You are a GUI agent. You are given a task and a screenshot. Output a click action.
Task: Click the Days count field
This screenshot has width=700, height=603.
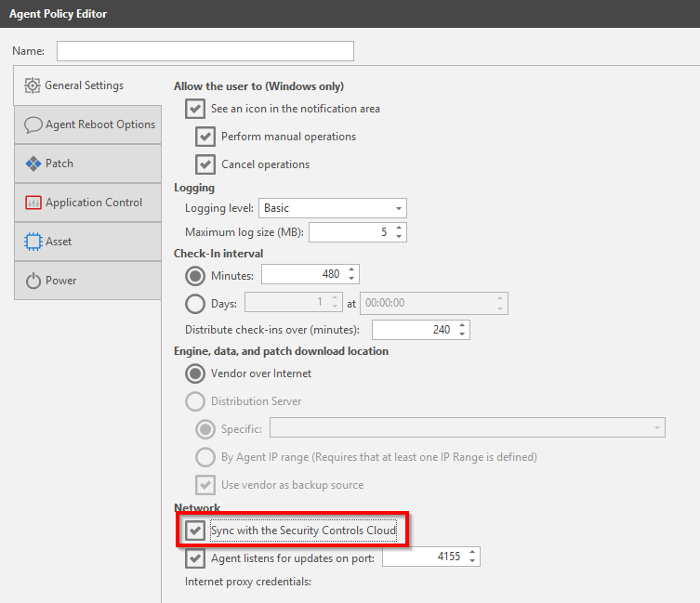pos(294,302)
